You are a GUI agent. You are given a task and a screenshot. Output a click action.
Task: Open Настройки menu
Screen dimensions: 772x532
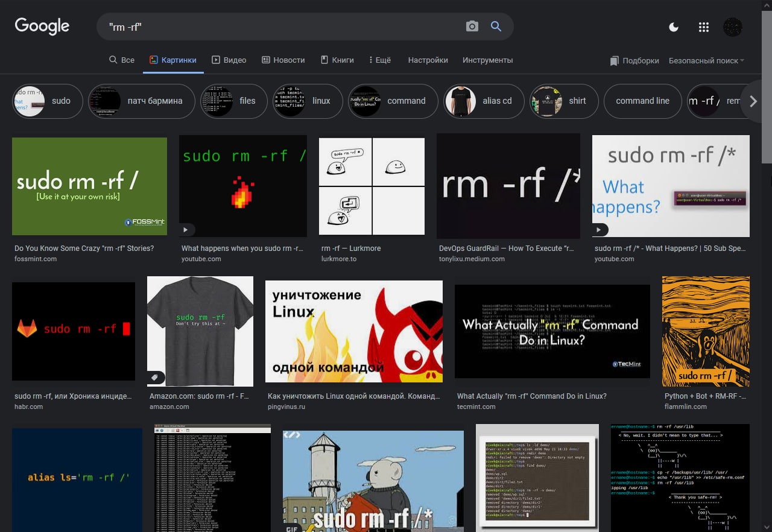point(428,60)
